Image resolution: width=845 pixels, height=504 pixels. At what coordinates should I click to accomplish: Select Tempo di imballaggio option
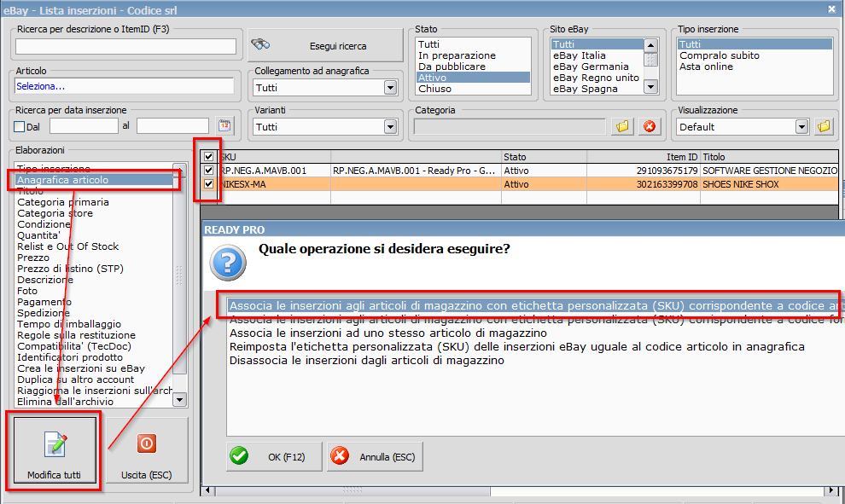(94, 324)
